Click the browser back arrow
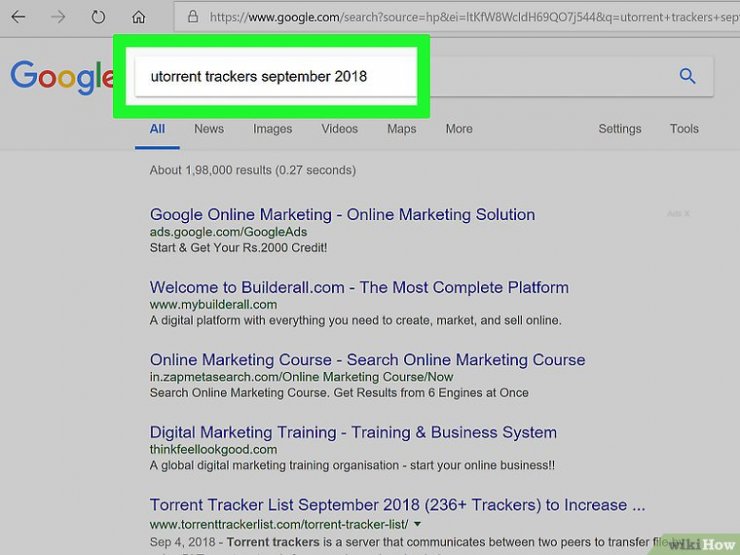 (18, 17)
